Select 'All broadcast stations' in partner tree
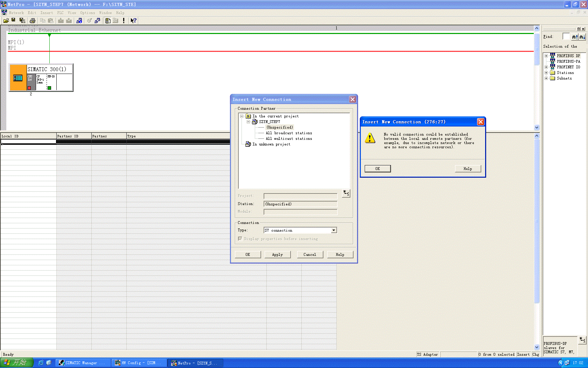 (x=289, y=133)
